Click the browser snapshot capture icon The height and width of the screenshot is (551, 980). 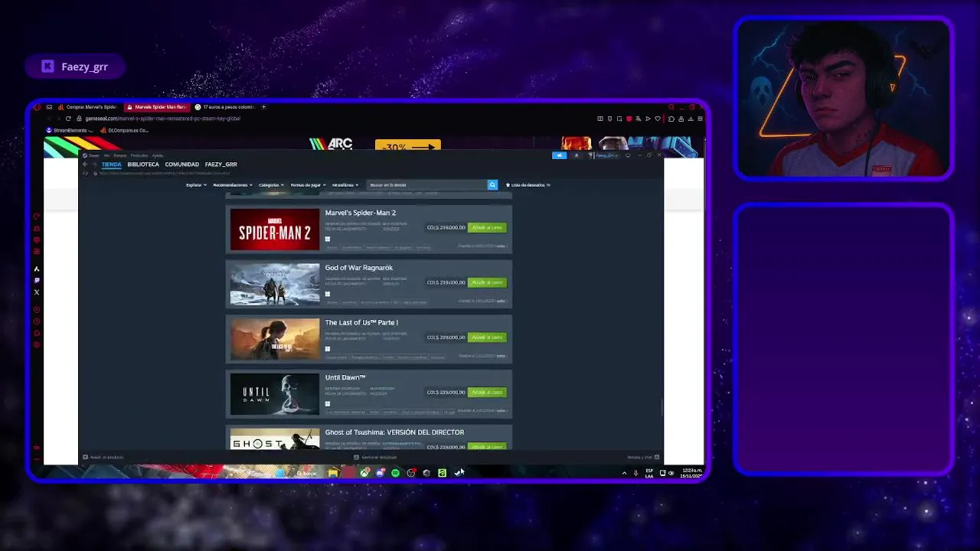[619, 119]
